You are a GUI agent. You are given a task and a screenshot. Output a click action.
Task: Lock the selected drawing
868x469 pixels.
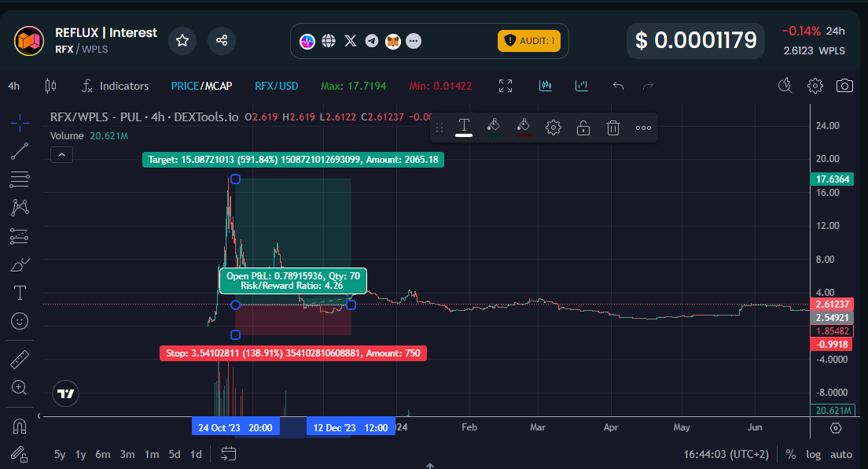click(x=583, y=127)
